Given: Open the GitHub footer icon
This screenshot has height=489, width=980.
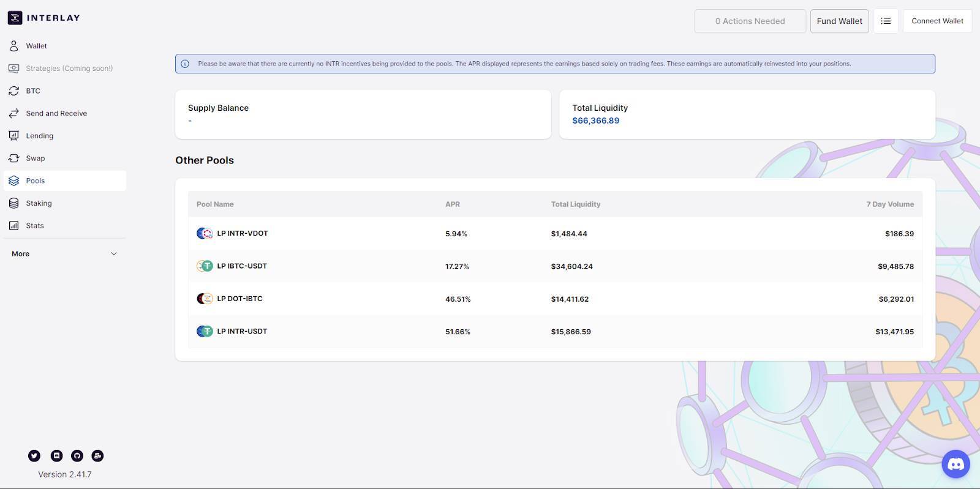Looking at the screenshot, I should [x=77, y=455].
